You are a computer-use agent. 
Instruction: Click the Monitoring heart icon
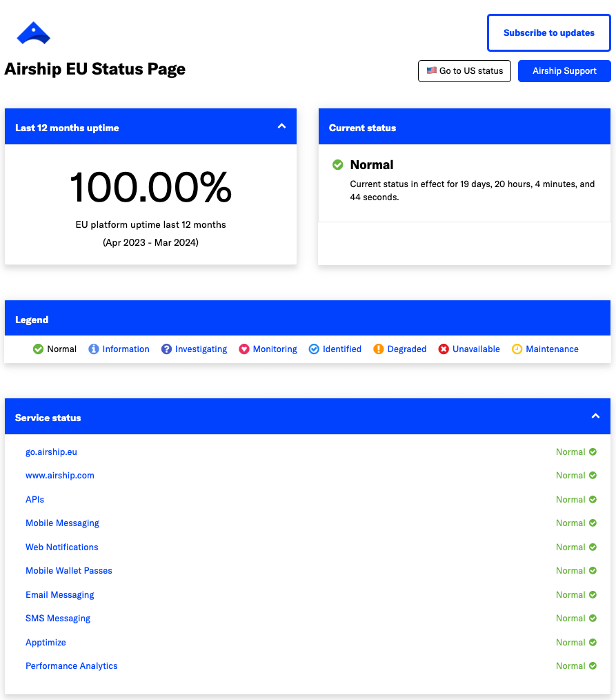pyautogui.click(x=244, y=349)
